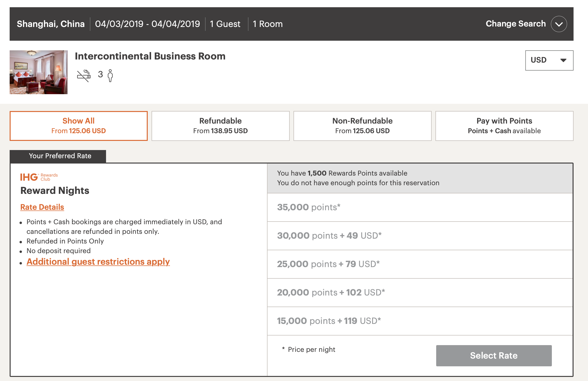
Task: Open the Rate Details link
Action: (x=42, y=207)
